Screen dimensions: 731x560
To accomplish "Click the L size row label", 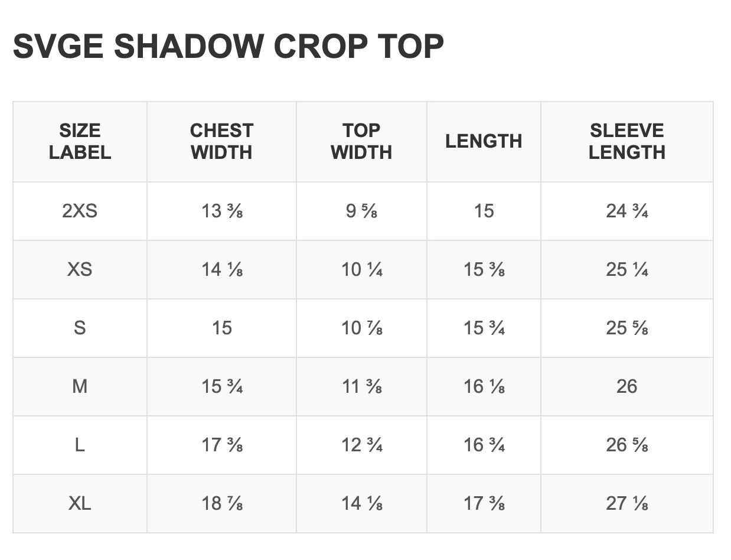I will (x=80, y=445).
